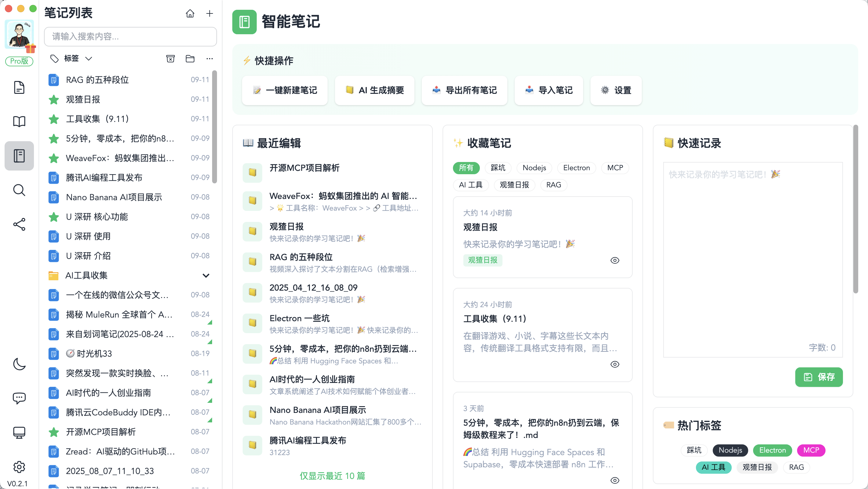Click the archive box icon in list toolbar

coord(171,59)
